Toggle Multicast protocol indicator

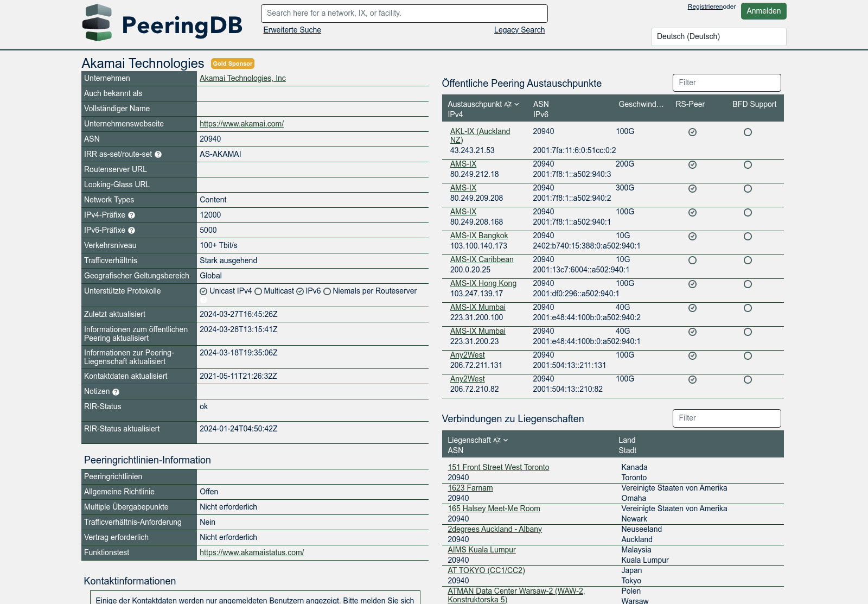coord(258,291)
